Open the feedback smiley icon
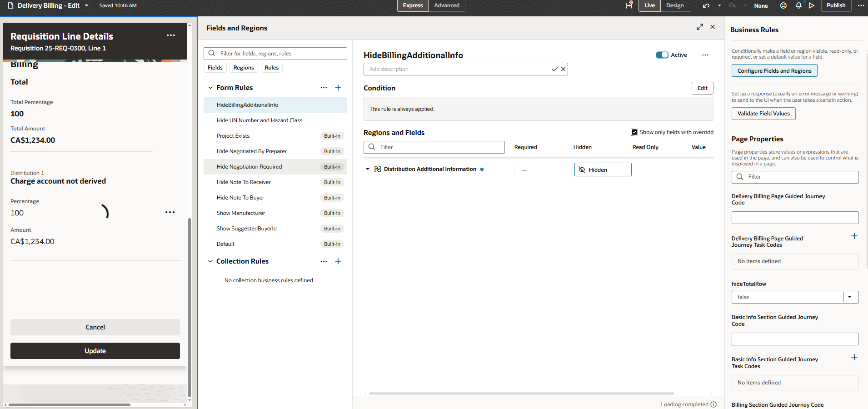Viewport: 868px width, 409px height. click(x=783, y=5)
